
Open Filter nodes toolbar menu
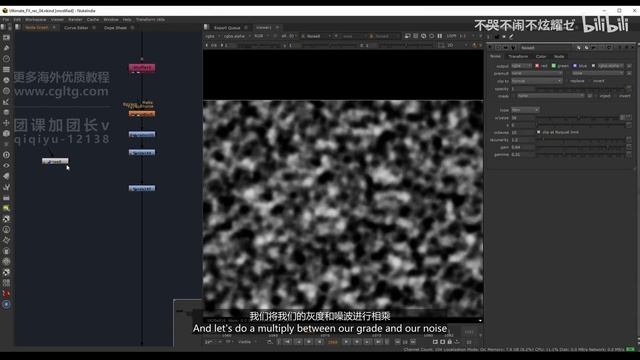tap(6, 91)
